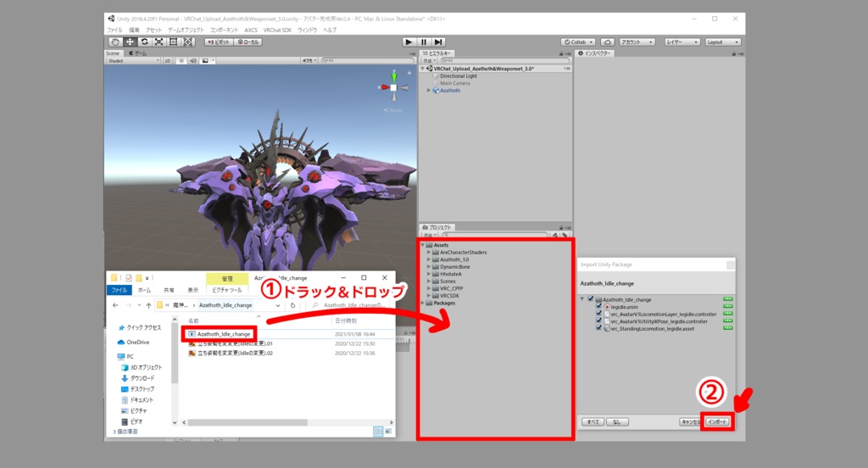Click the Pause playback button
This screenshot has width=868, height=468.
click(424, 42)
